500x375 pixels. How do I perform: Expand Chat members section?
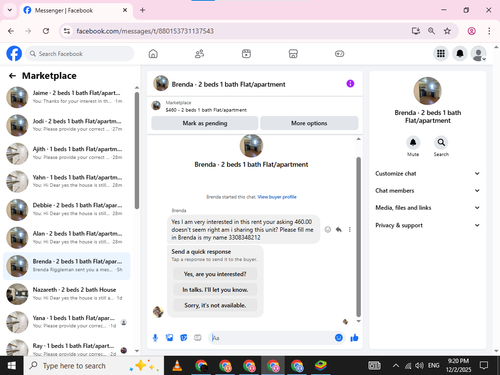[x=427, y=191]
